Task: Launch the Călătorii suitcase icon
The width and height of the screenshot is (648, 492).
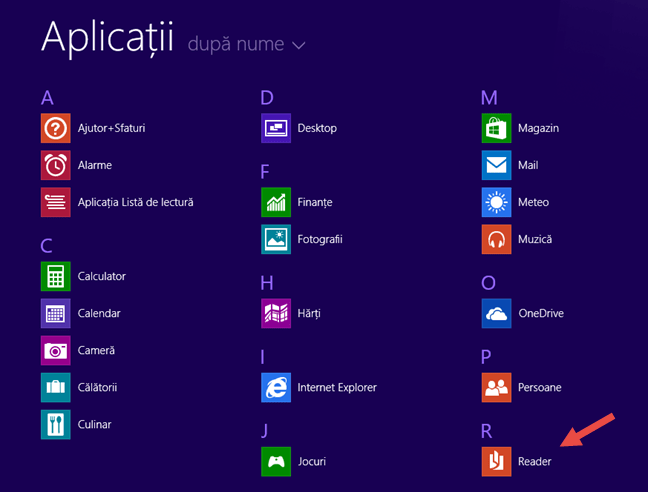Action: pyautogui.click(x=55, y=387)
